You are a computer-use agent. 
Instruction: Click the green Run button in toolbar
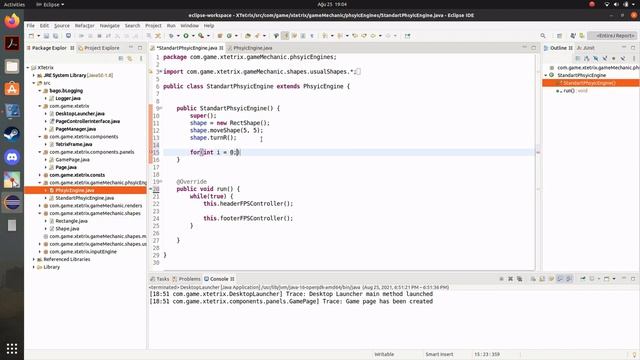186,36
